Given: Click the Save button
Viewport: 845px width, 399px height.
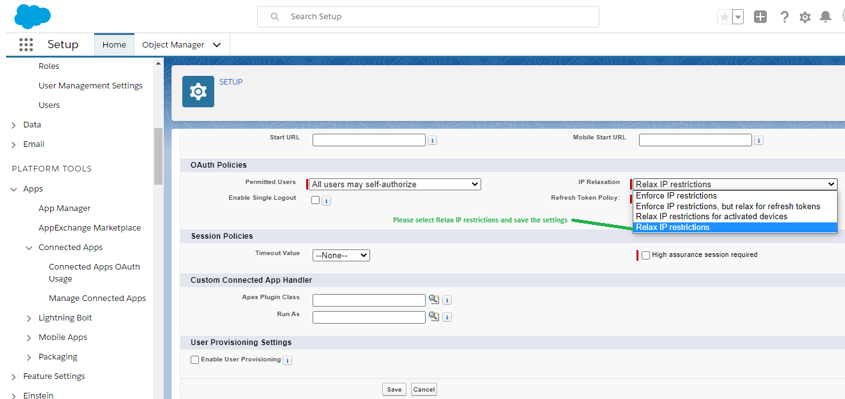Looking at the screenshot, I should (x=394, y=389).
